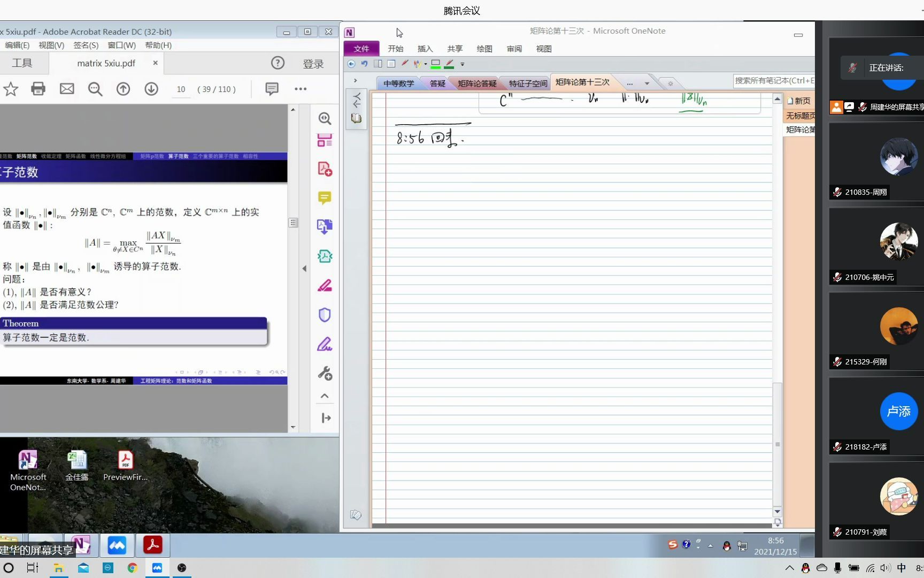Switch to the 矩阵论答疑 section tab
Viewport: 924px width, 578px height.
click(x=477, y=83)
